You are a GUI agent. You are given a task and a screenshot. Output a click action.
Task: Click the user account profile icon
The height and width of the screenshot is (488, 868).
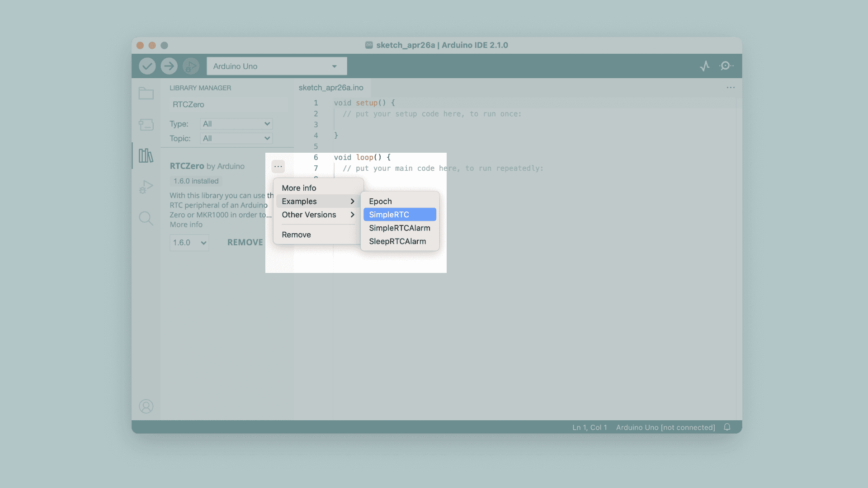[146, 406]
